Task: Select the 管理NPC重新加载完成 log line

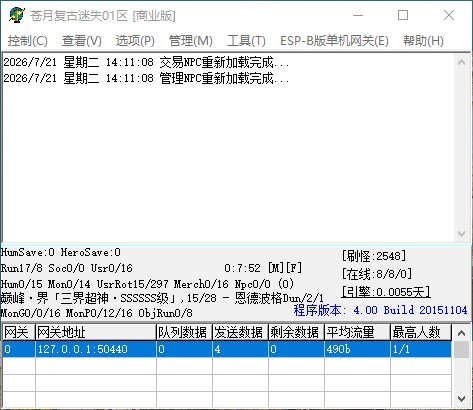Action: pos(146,78)
